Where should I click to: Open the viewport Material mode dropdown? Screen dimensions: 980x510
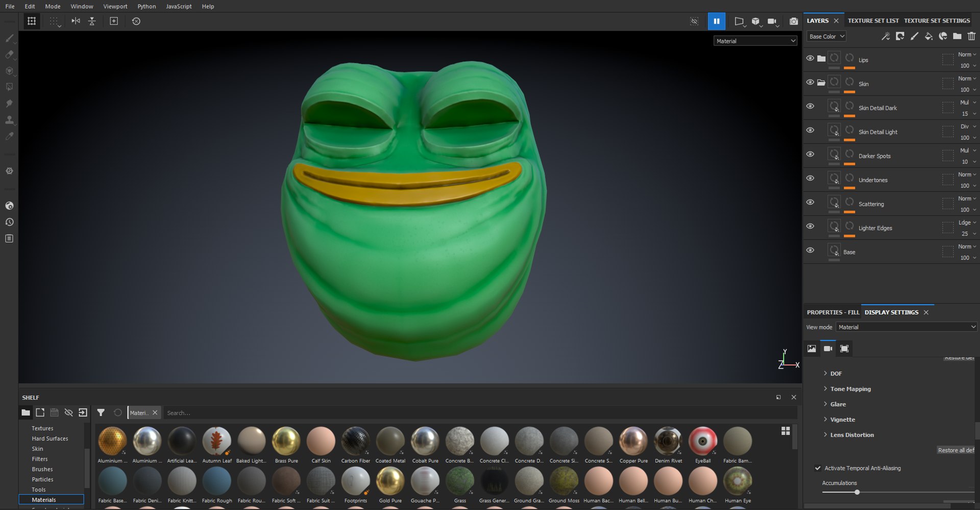click(755, 41)
